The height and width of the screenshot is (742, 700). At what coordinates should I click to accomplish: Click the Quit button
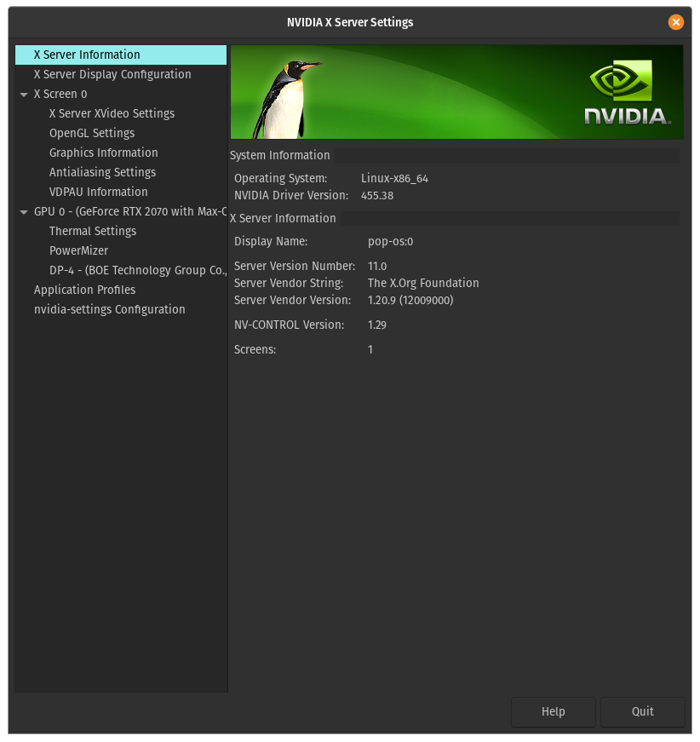coord(642,711)
